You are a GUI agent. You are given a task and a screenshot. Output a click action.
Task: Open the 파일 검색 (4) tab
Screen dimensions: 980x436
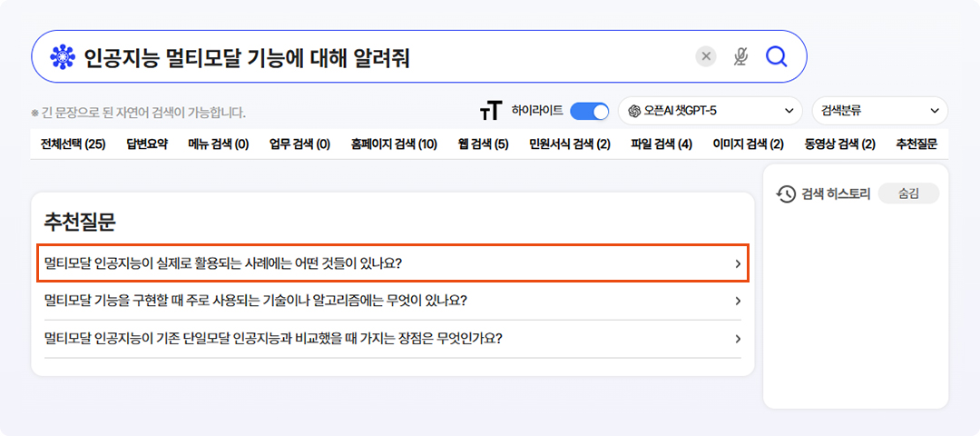tap(661, 144)
